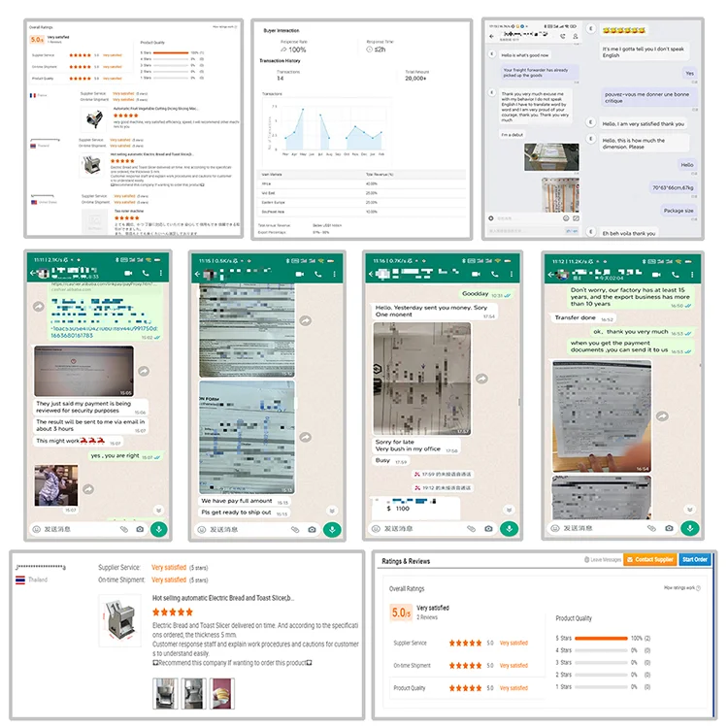Tap voice call icon in 11:12 WhatsApp chat
728x728 pixels.
click(675, 275)
